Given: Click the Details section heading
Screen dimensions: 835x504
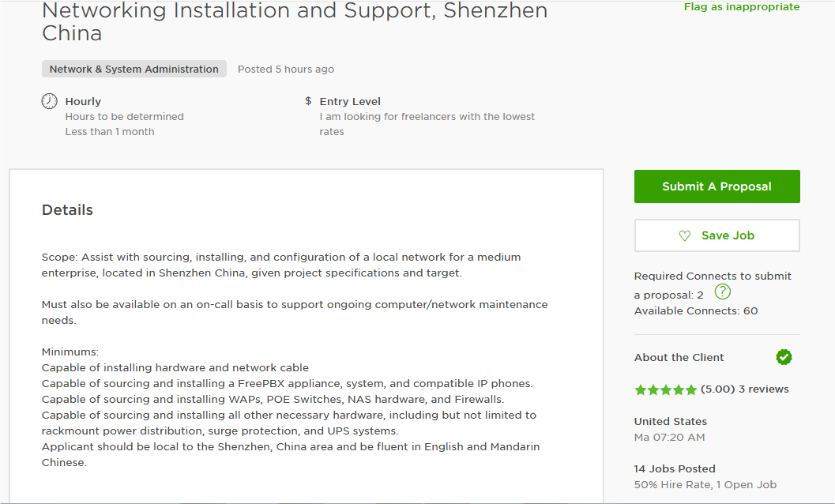Looking at the screenshot, I should pyautogui.click(x=67, y=210).
